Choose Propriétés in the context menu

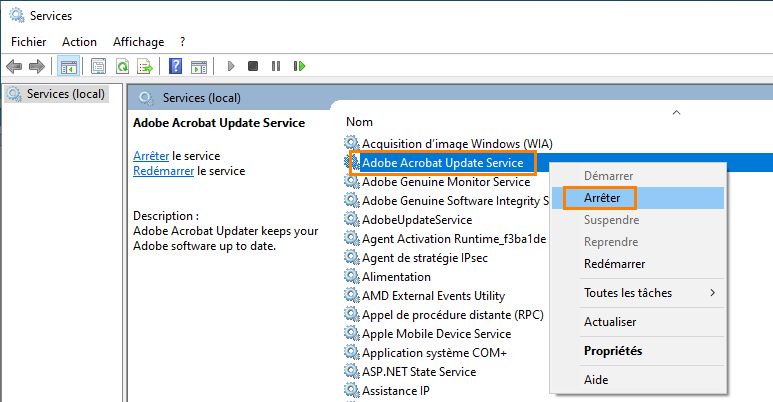[x=638, y=351]
